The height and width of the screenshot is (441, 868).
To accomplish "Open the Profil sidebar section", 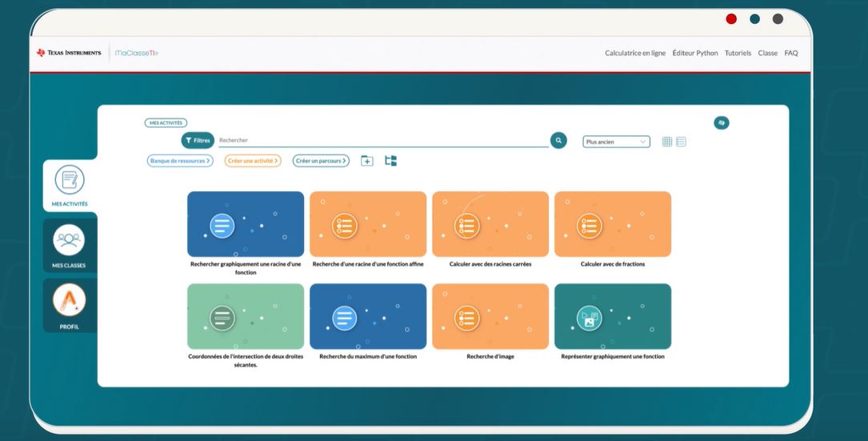I will 69,307.
